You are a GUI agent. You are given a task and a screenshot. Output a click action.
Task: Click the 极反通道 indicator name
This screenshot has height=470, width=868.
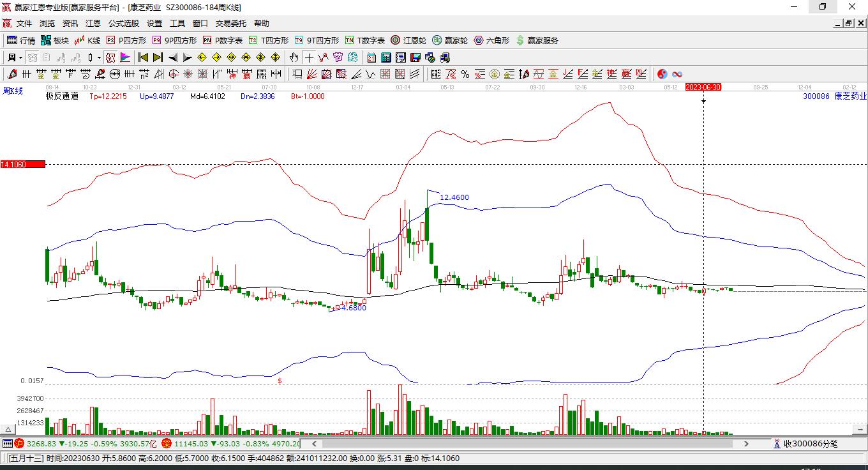coord(62,96)
